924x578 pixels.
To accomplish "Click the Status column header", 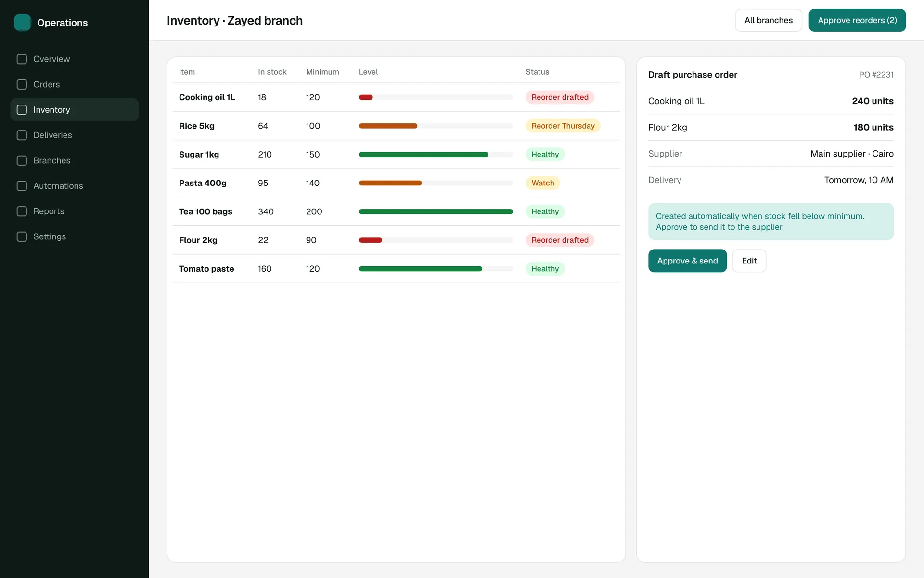I will [x=537, y=72].
